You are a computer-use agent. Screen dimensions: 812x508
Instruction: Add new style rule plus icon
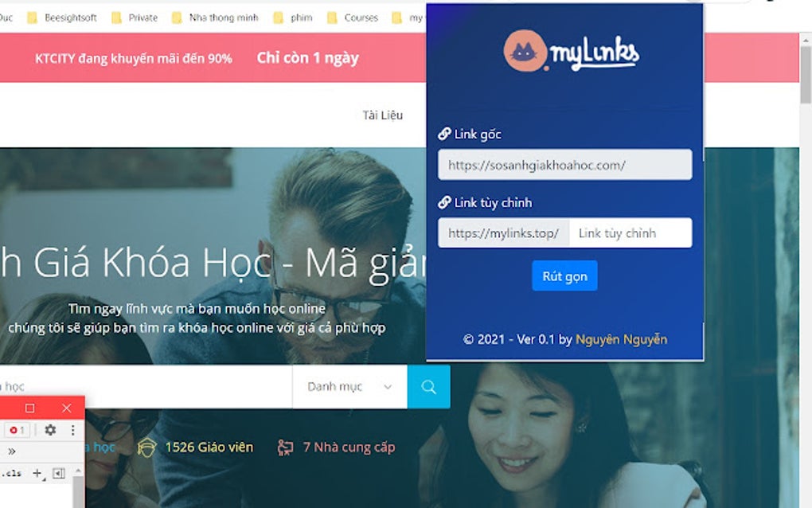37,473
